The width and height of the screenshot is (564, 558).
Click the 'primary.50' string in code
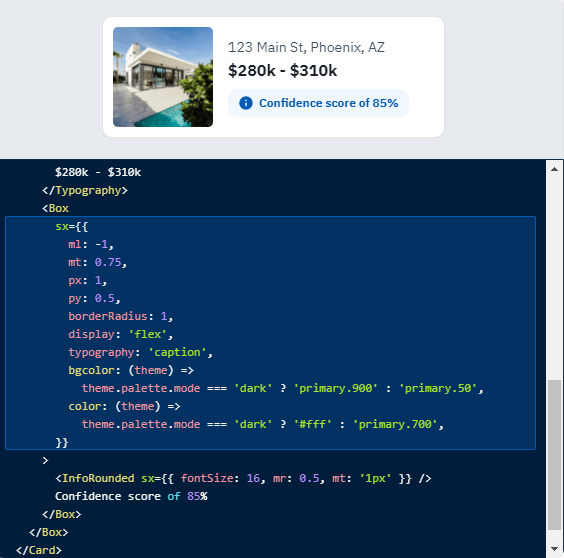(x=438, y=388)
